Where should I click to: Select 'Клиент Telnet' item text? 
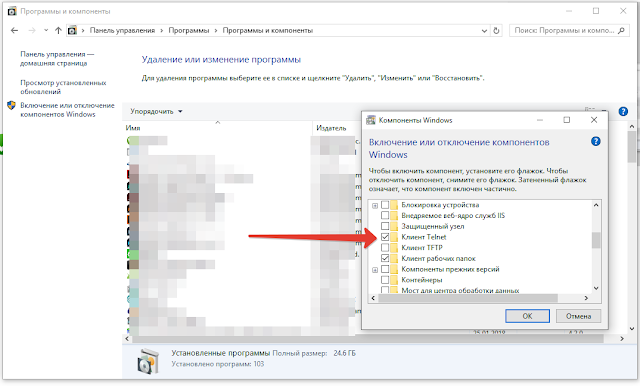pos(424,237)
